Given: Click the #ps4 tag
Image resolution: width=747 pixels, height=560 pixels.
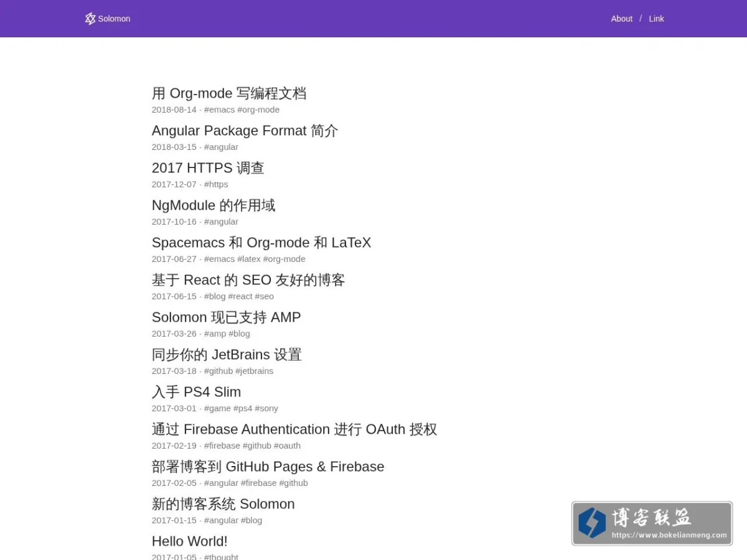Looking at the screenshot, I should pyautogui.click(x=243, y=408).
